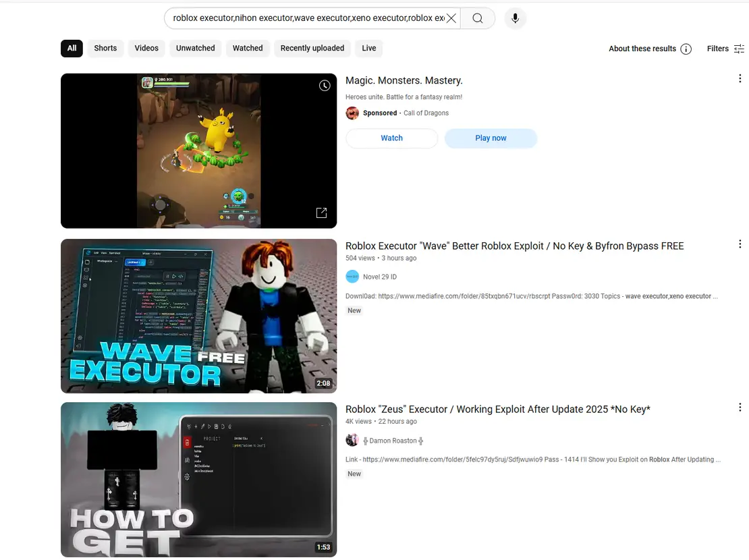Screen dimensions: 749x560
Task: Clear the search box with the X icon
Action: click(451, 18)
